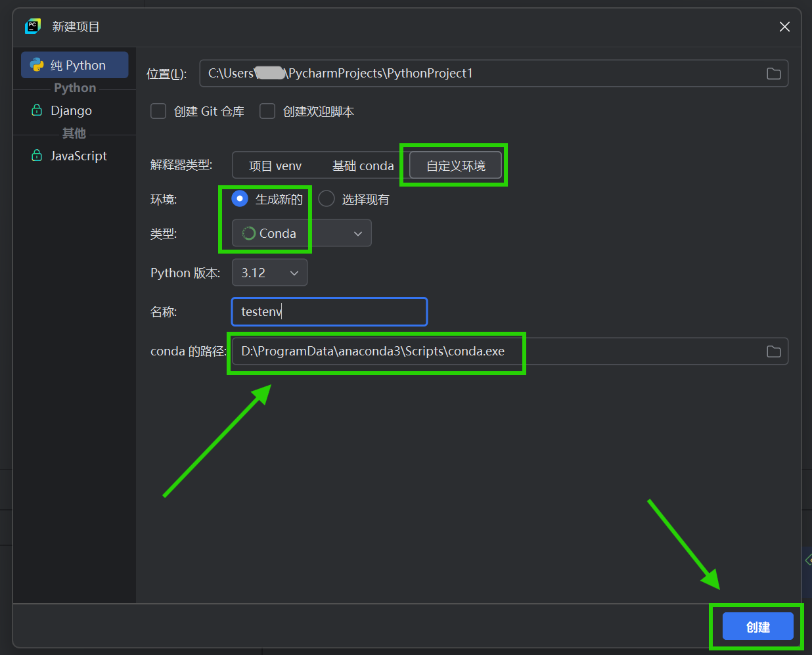Click the 名称 field containing testenv
This screenshot has height=655, width=812.
329,311
